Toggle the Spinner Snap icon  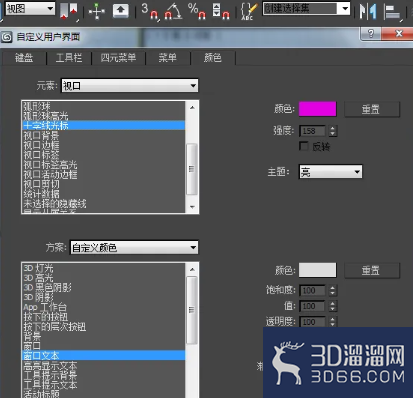(x=221, y=11)
